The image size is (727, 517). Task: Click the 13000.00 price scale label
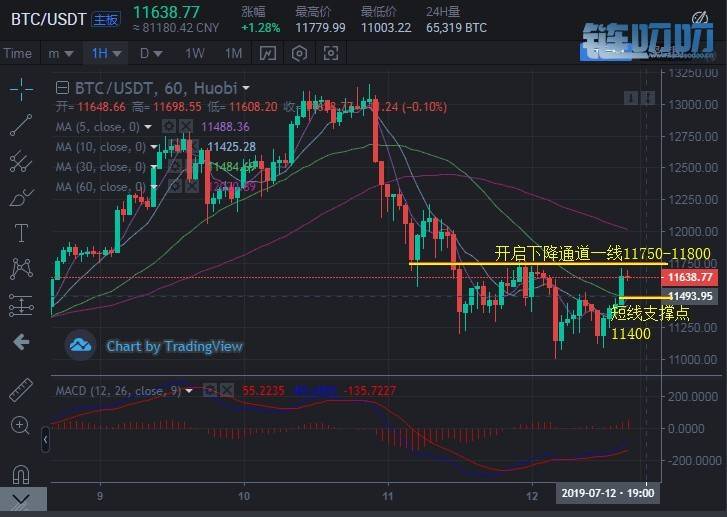click(x=693, y=104)
